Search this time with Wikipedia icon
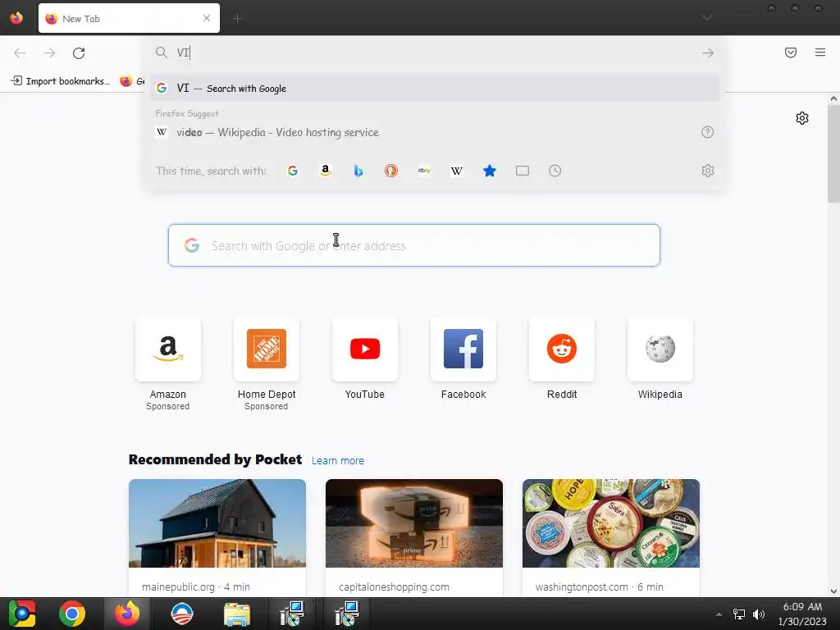This screenshot has width=840, height=630. [x=457, y=171]
